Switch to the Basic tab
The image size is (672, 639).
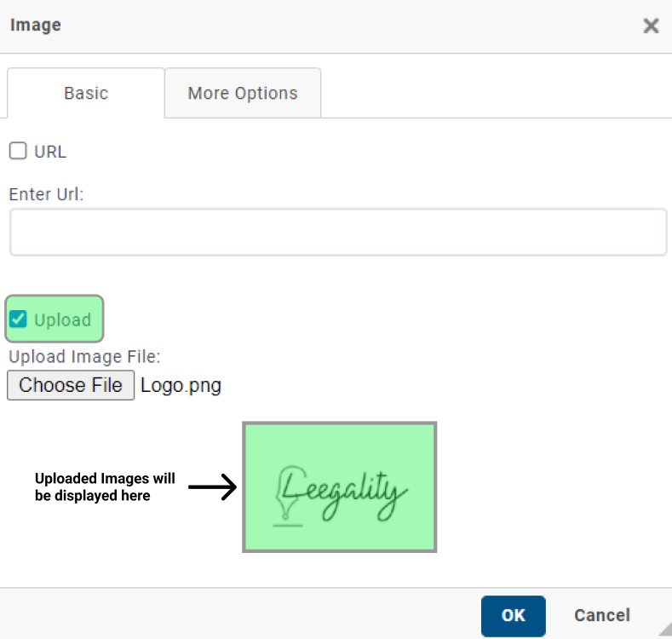(86, 93)
